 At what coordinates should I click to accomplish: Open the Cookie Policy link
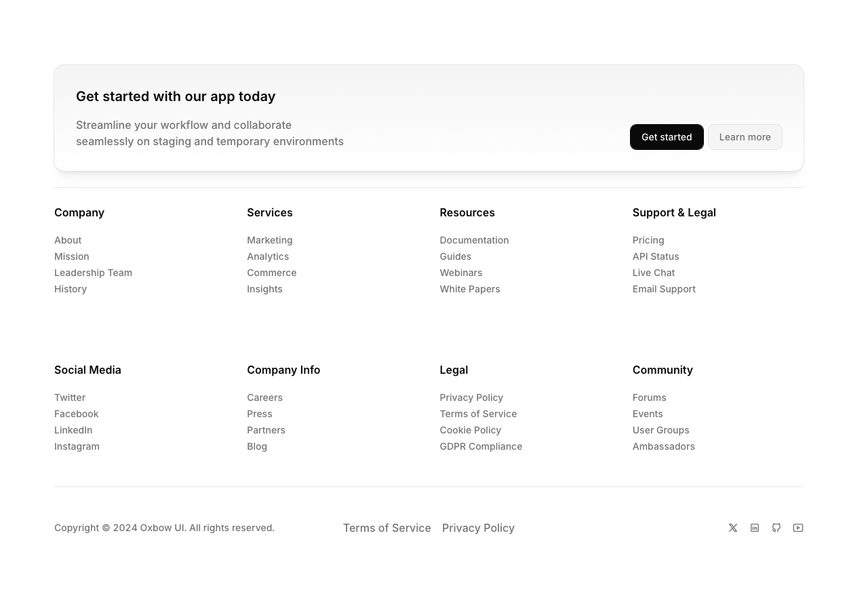point(470,430)
